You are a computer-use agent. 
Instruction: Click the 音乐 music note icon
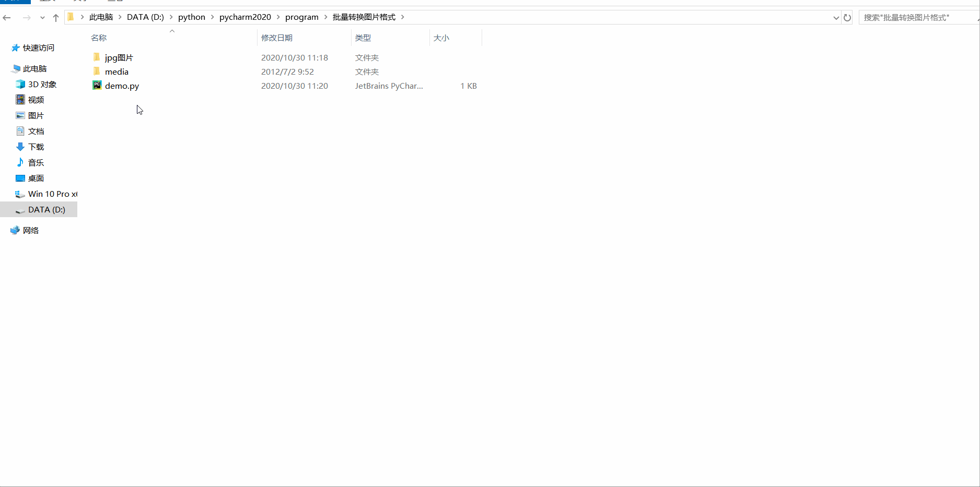point(20,162)
